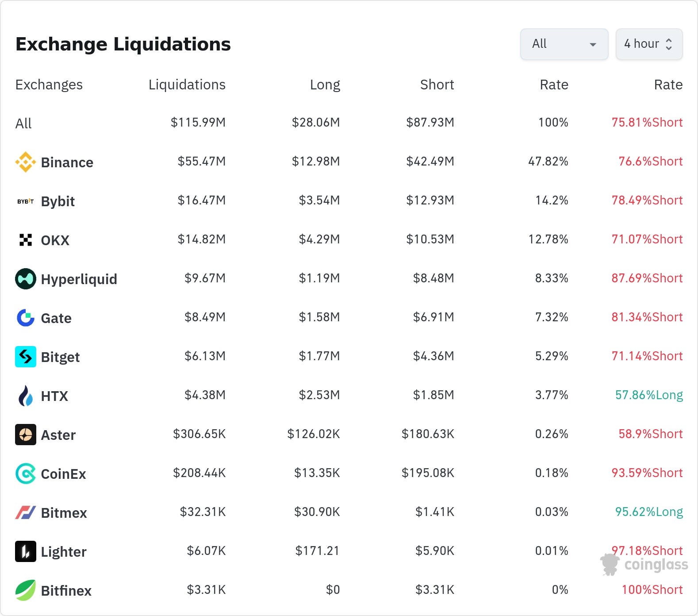Sort by Short column header
Screen dimensions: 698x616
coord(437,85)
